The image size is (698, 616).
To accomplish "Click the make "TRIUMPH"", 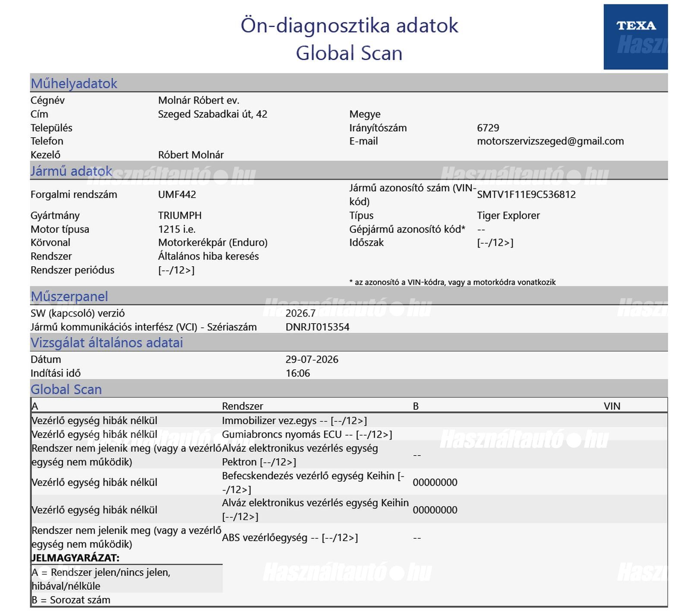I will click(180, 216).
